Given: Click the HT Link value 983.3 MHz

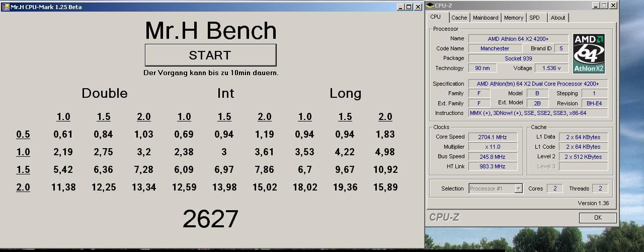Looking at the screenshot, I should tap(493, 166).
